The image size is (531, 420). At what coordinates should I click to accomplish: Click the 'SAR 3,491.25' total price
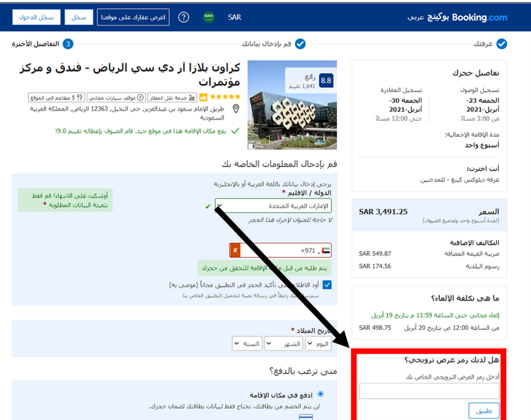(x=383, y=212)
